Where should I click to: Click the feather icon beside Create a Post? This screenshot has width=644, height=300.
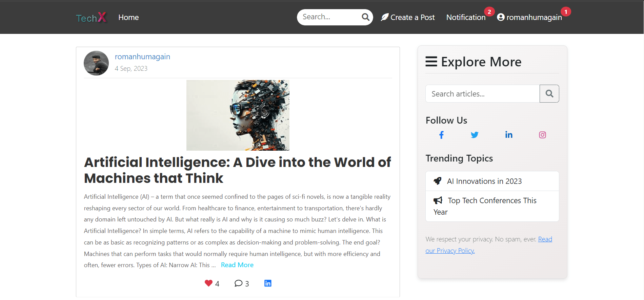[385, 17]
